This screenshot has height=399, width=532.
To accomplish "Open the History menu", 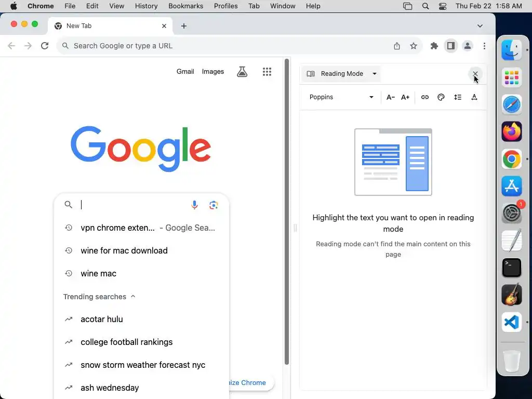I will [x=146, y=6].
